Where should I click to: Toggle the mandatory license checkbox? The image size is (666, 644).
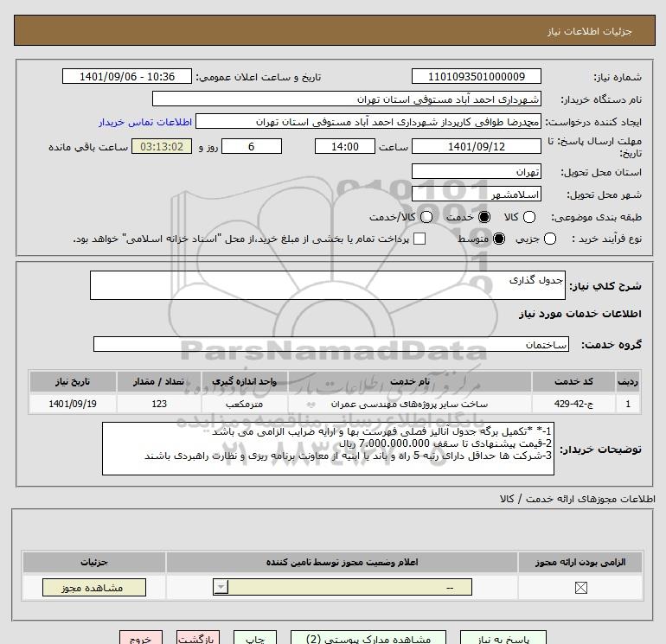coord(580,588)
